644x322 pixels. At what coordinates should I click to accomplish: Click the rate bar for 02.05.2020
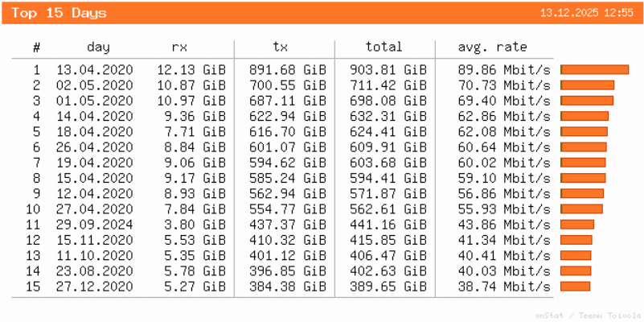(587, 85)
